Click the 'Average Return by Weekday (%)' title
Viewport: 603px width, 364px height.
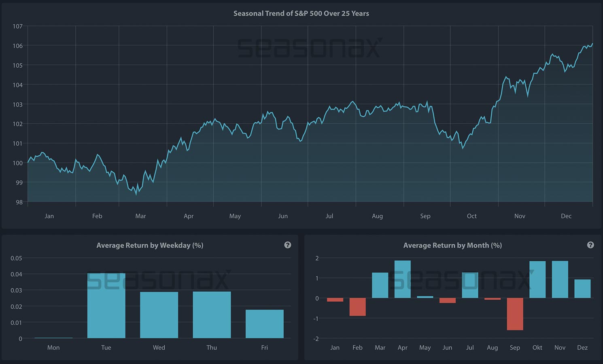click(150, 245)
